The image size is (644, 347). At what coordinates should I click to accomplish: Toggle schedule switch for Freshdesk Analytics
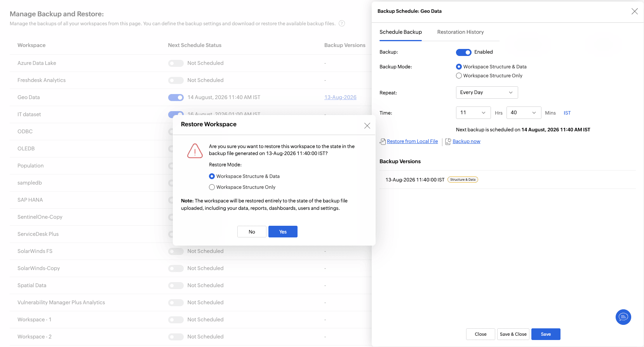[x=176, y=80]
